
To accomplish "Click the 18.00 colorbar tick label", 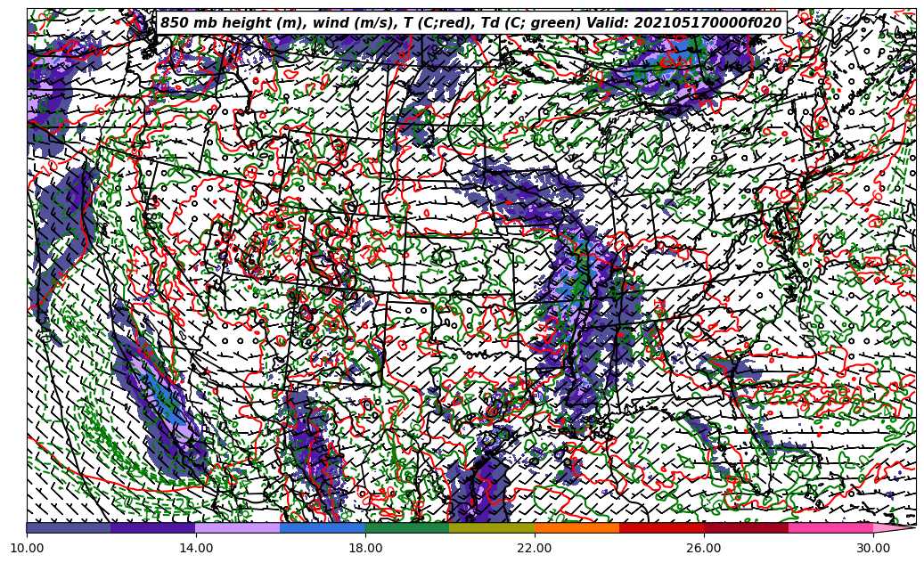I will [x=365, y=548].
